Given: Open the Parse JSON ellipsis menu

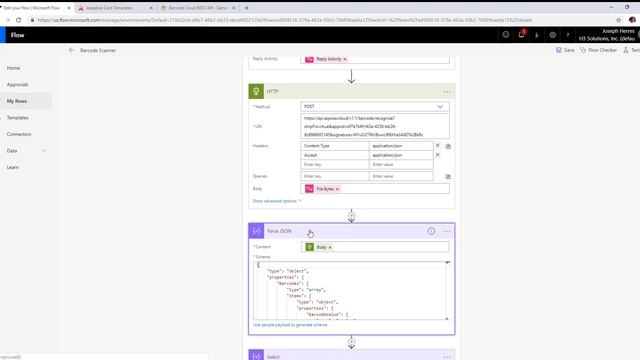Looking at the screenshot, I should [x=447, y=231].
